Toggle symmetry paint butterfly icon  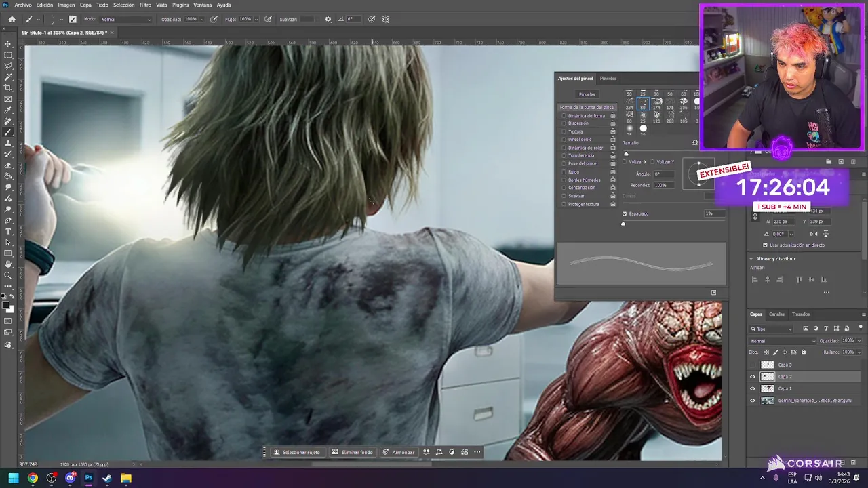[386, 19]
